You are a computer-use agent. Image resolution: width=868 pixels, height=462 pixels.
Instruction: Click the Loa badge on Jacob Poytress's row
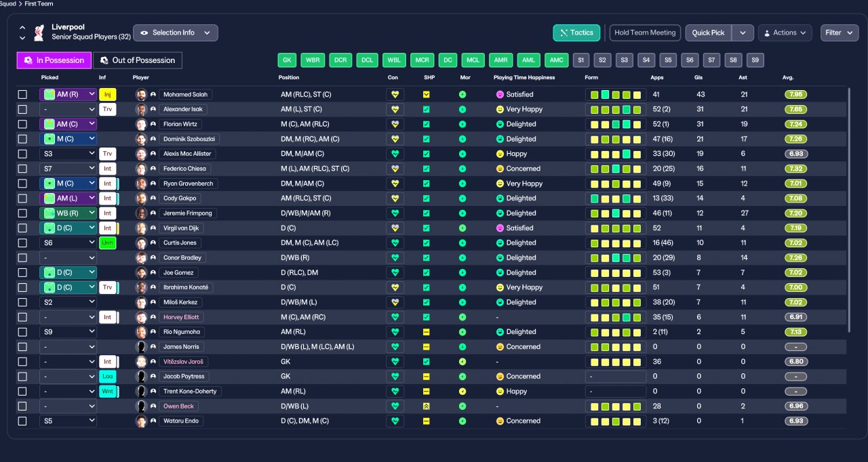(107, 377)
